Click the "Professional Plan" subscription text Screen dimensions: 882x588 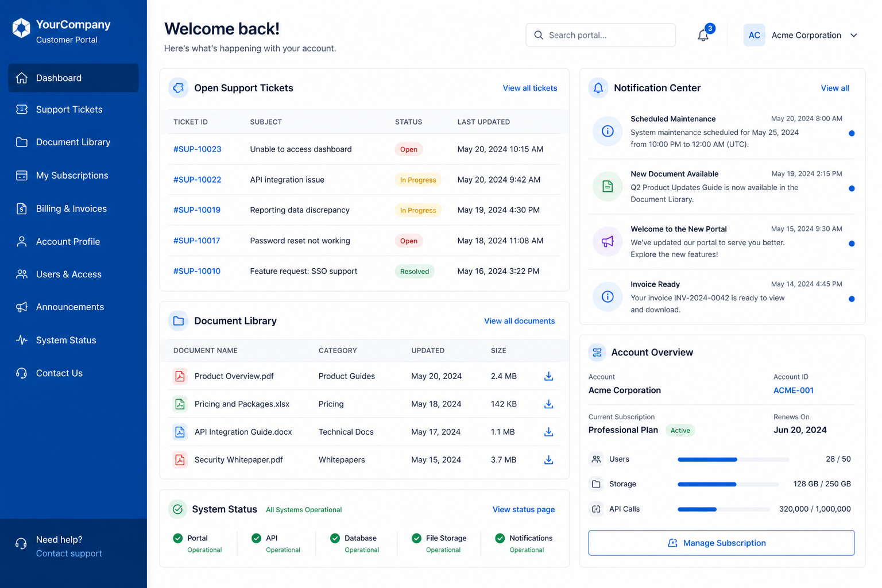(x=623, y=430)
